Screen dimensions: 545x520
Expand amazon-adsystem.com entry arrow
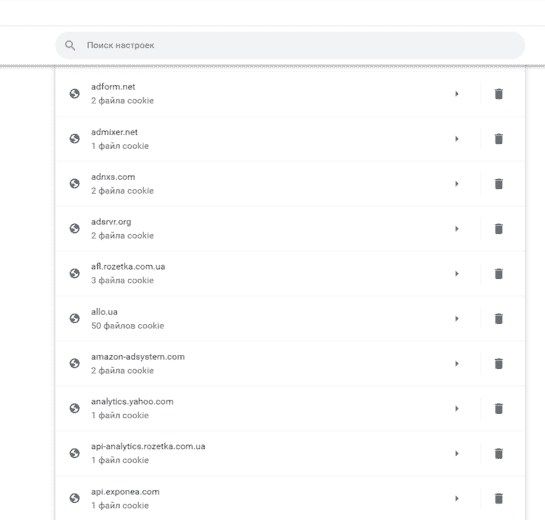457,364
